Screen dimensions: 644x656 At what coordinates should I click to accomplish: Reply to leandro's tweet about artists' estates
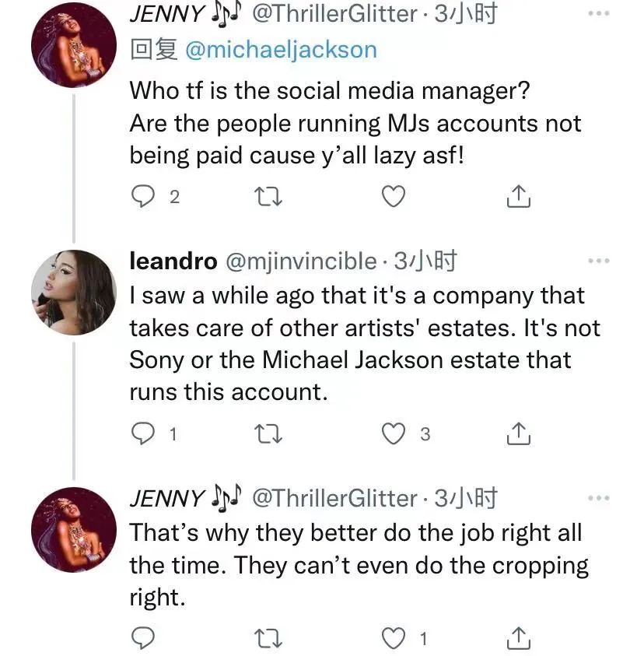pos(142,434)
